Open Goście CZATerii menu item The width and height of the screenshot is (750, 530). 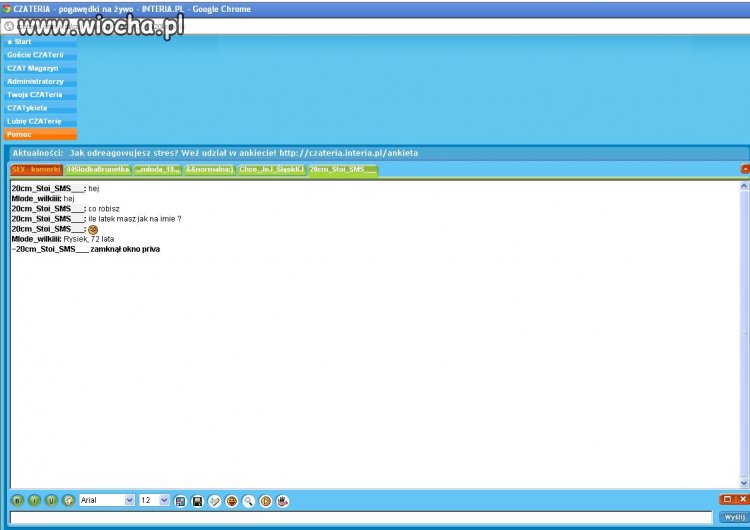click(x=40, y=55)
